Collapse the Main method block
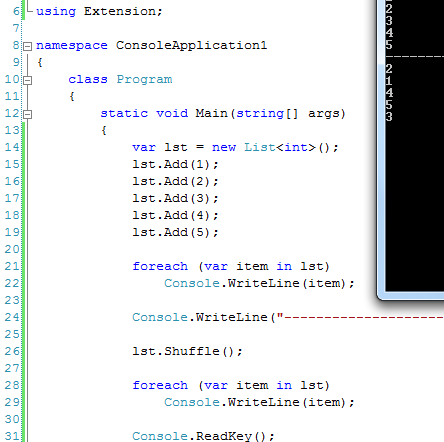Viewport: 444px width, 442px height. click(28, 114)
